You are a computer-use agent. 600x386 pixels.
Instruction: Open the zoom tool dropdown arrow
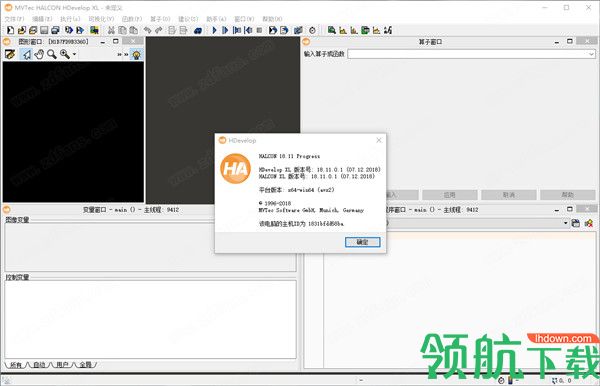click(74, 54)
